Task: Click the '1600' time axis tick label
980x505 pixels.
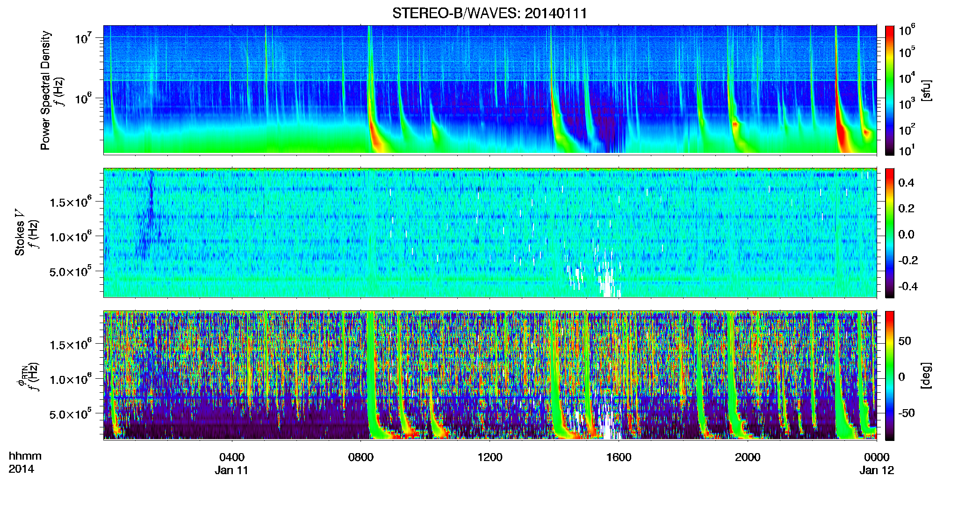Action: (x=619, y=457)
